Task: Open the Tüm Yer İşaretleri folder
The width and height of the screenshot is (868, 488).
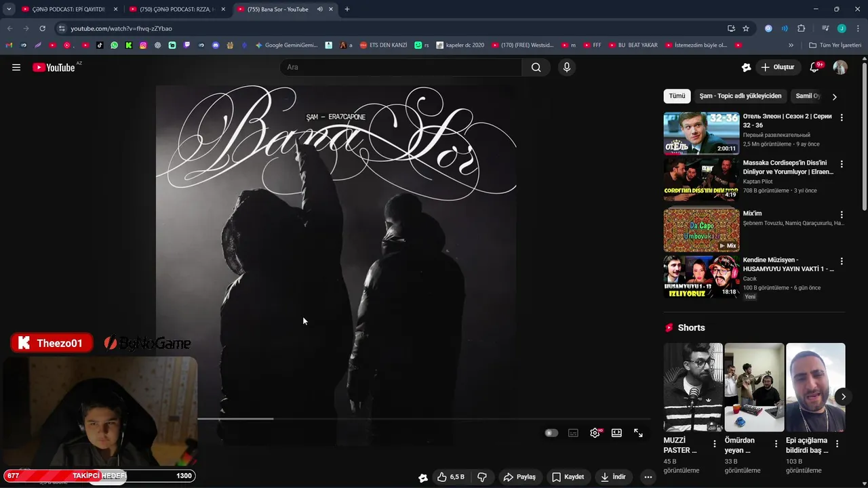Action: (835, 45)
